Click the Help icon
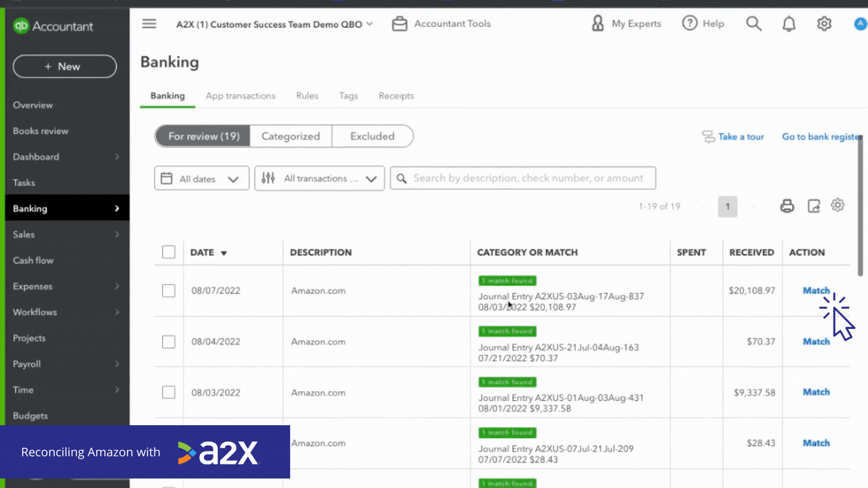 [689, 24]
